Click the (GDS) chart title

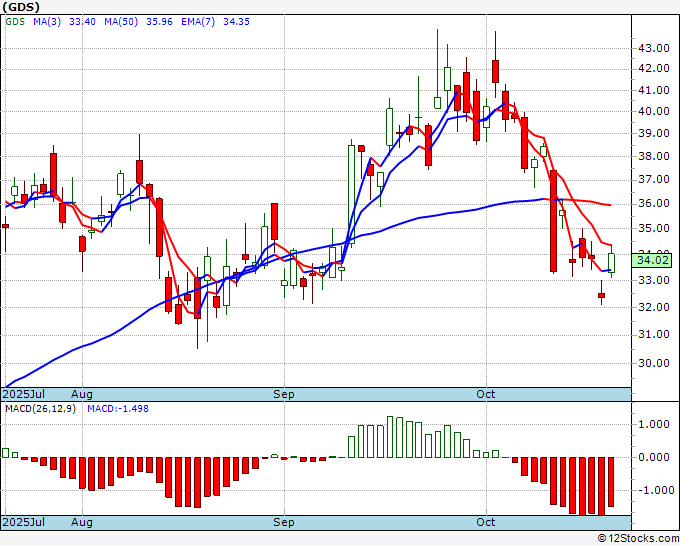click(x=21, y=7)
